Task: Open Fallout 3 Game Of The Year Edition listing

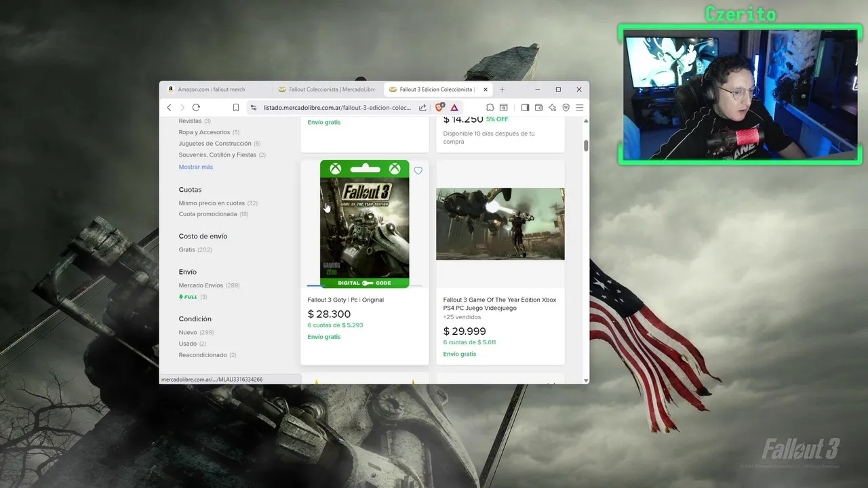Action: pyautogui.click(x=500, y=304)
